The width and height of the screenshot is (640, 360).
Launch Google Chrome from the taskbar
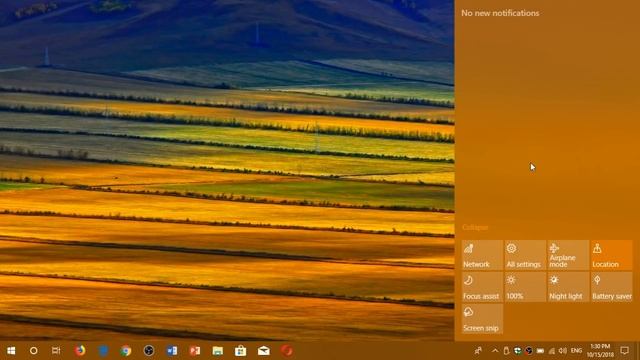[126, 351]
